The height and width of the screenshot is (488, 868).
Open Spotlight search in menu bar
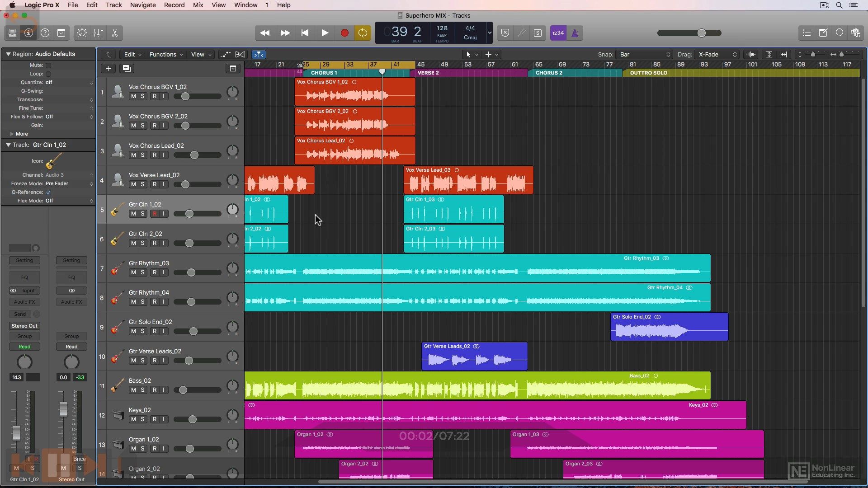[x=839, y=5]
